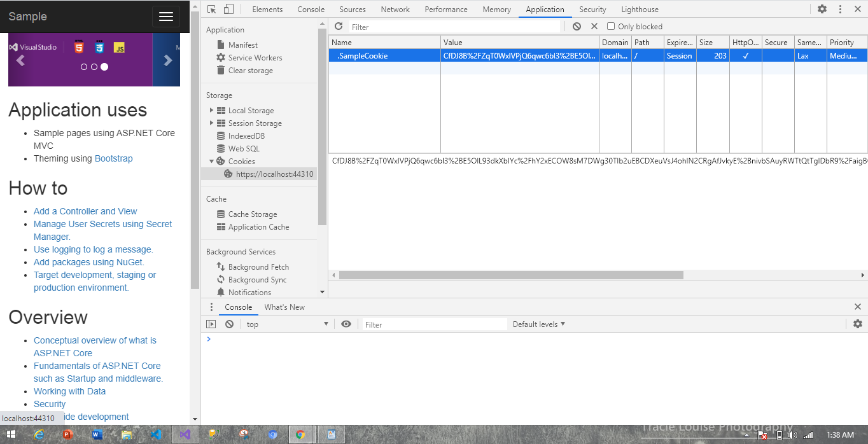Go to previous carousel slide
The width and height of the screenshot is (868, 444).
click(20, 60)
